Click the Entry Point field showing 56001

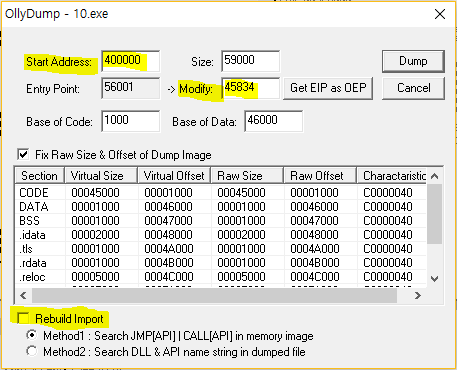[131, 88]
